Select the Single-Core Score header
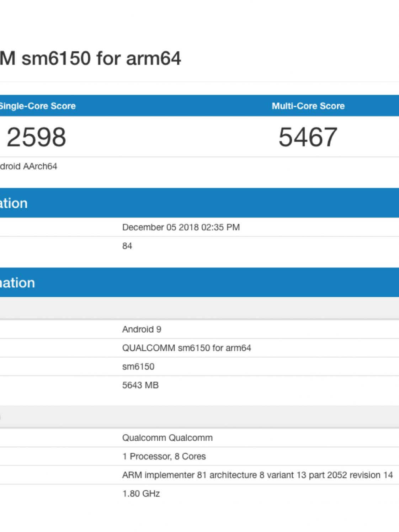 pos(37,106)
